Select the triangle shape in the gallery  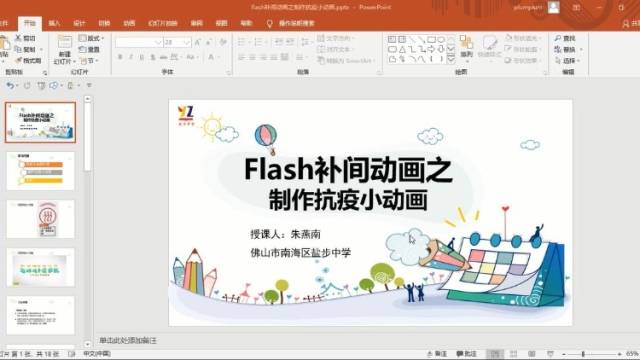point(402,49)
